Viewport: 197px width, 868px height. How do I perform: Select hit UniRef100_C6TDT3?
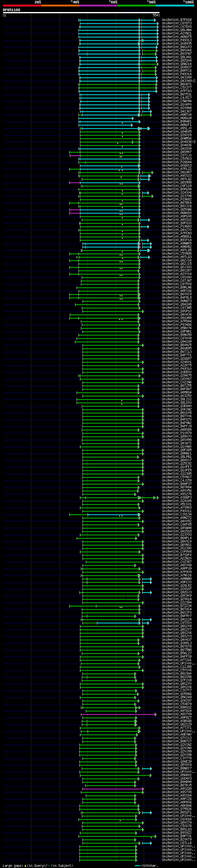coord(177,23)
